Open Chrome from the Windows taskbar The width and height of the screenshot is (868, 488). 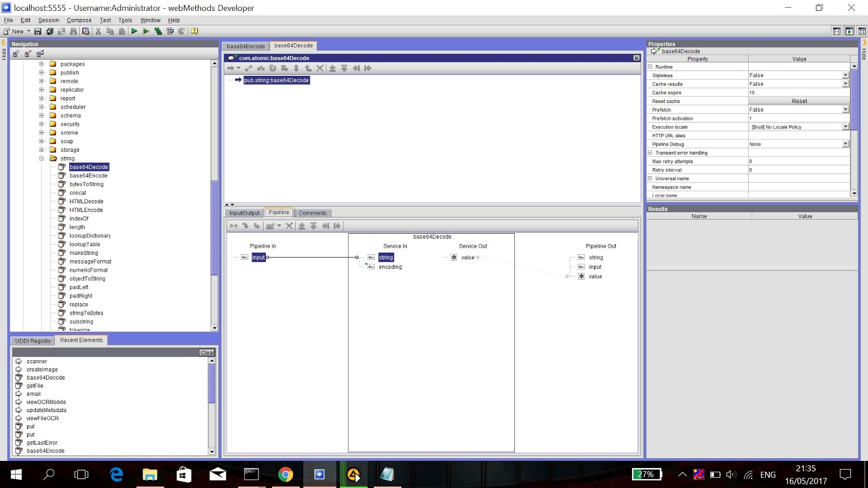(x=285, y=475)
